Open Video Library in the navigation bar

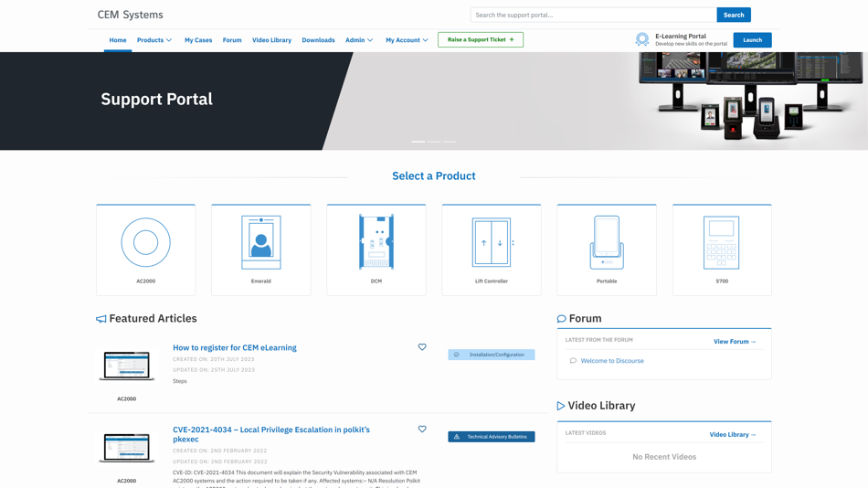coord(271,40)
